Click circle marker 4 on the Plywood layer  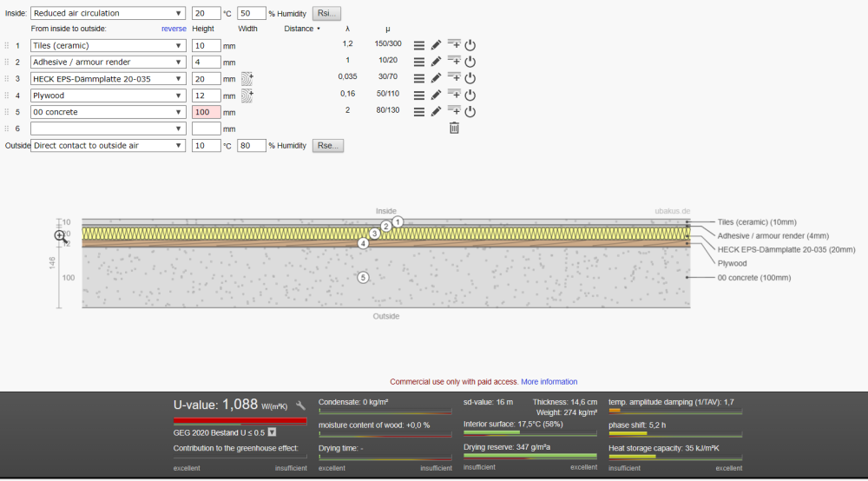click(x=363, y=243)
